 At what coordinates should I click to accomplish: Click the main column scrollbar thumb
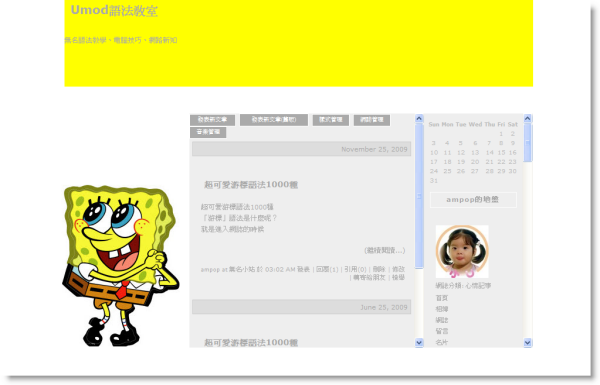[x=419, y=196]
